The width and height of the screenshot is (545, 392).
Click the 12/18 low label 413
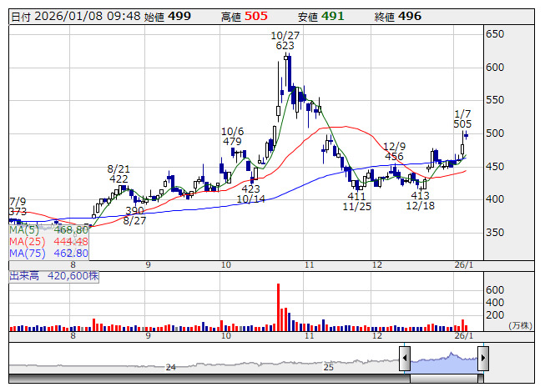coord(420,195)
